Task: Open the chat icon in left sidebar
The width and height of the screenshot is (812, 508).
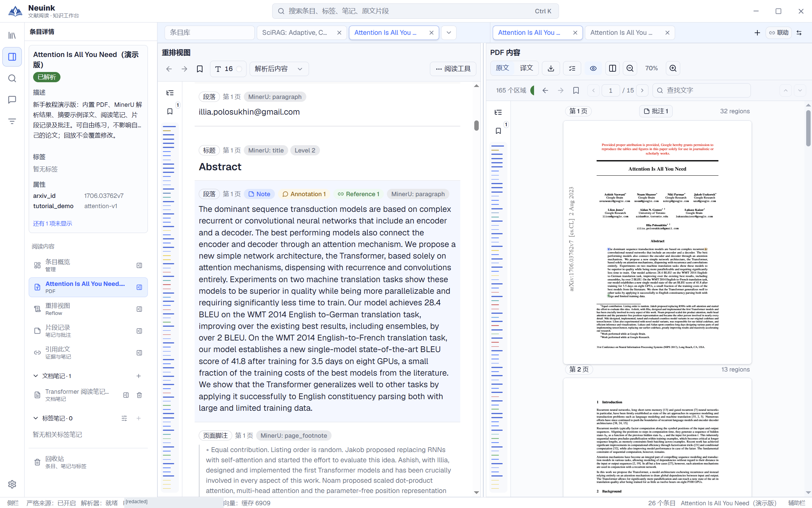Action: (x=12, y=100)
